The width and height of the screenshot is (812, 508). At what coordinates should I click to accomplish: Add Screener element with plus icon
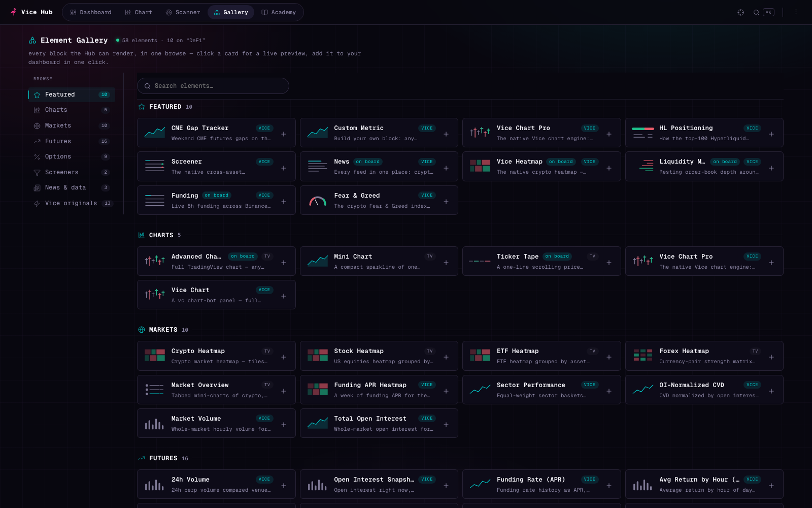pyautogui.click(x=284, y=168)
